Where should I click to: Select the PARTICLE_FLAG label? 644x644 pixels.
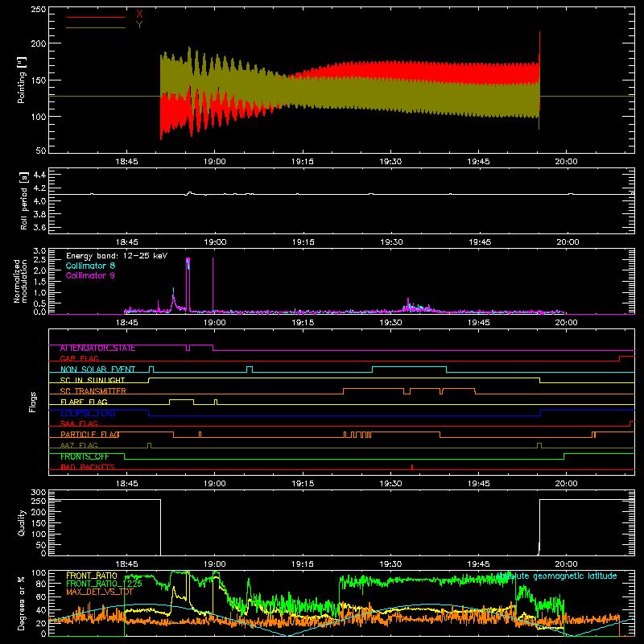pyautogui.click(x=90, y=435)
